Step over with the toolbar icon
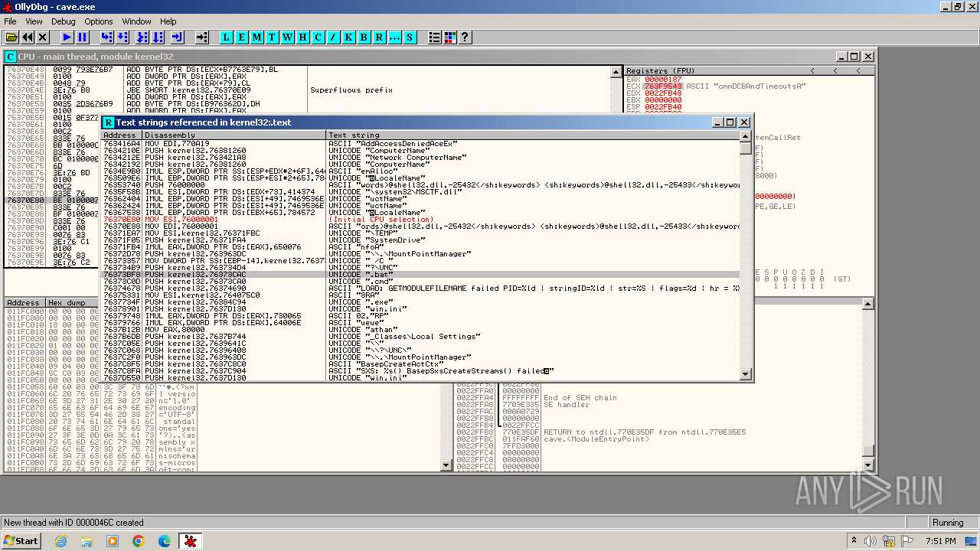Image resolution: width=980 pixels, height=551 pixels. click(x=122, y=37)
